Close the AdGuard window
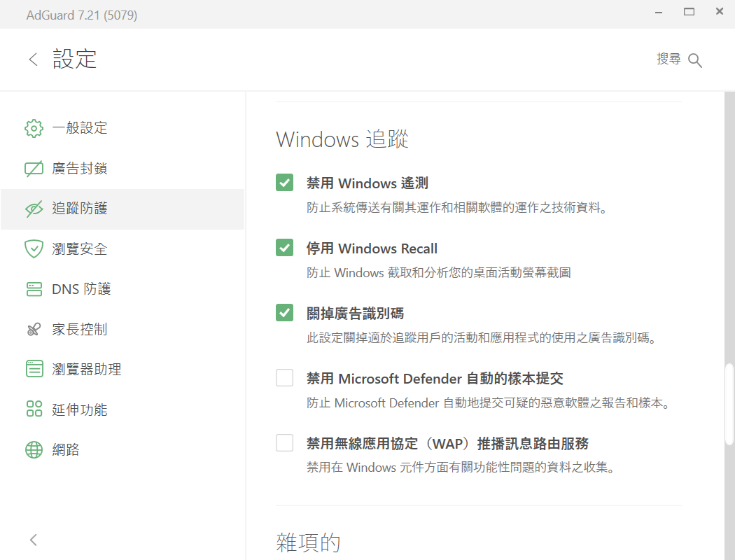Viewport: 735px width, 560px height. (720, 11)
